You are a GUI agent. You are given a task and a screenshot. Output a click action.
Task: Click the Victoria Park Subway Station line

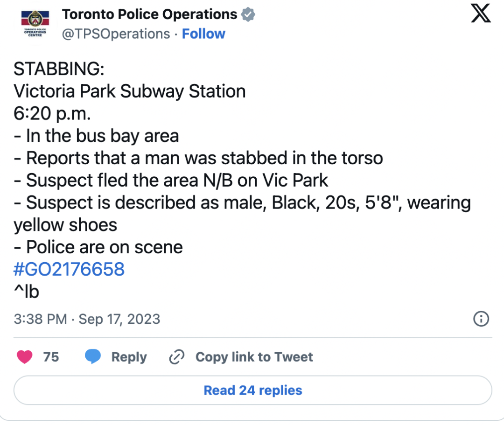point(130,91)
